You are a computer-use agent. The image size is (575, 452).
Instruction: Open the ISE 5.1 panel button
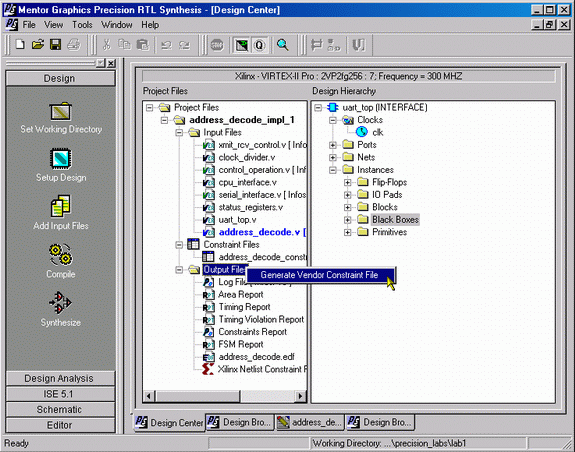click(60, 394)
